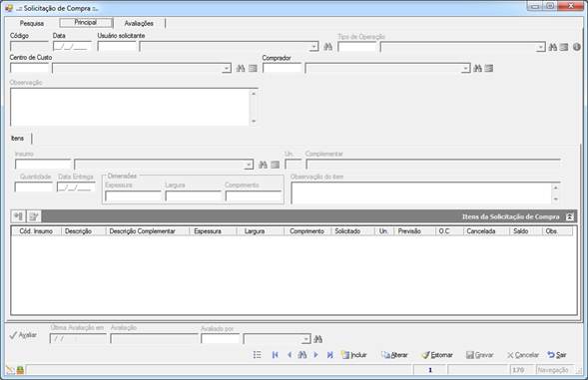Open Insumo dropdown
Viewport: 588px width, 380px height.
pos(249,165)
